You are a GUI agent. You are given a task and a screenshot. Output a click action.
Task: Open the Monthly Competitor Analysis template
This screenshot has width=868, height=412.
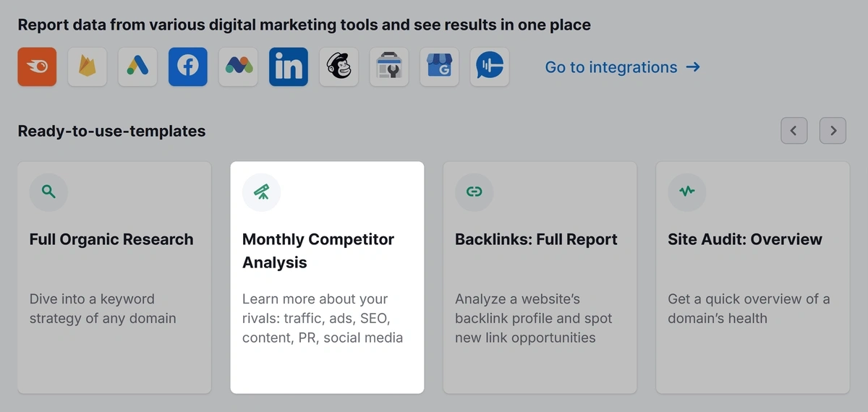pyautogui.click(x=327, y=278)
